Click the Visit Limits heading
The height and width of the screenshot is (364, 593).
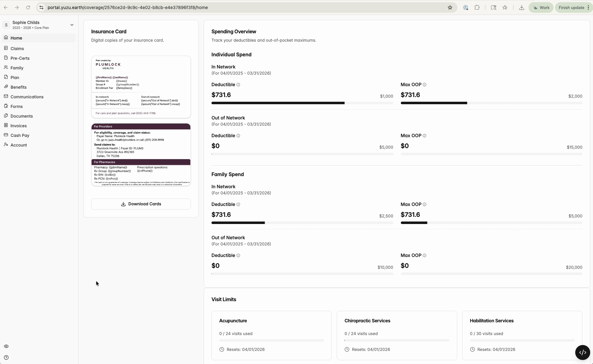point(224,299)
